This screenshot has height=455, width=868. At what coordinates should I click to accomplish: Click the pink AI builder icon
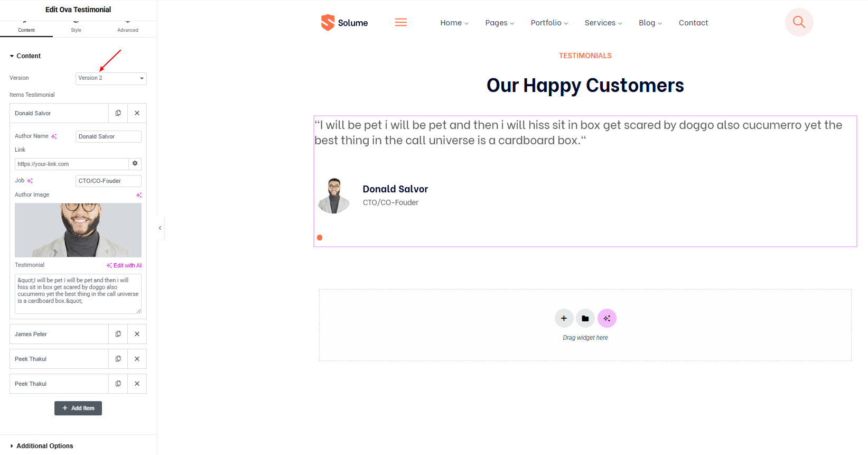[x=607, y=318]
